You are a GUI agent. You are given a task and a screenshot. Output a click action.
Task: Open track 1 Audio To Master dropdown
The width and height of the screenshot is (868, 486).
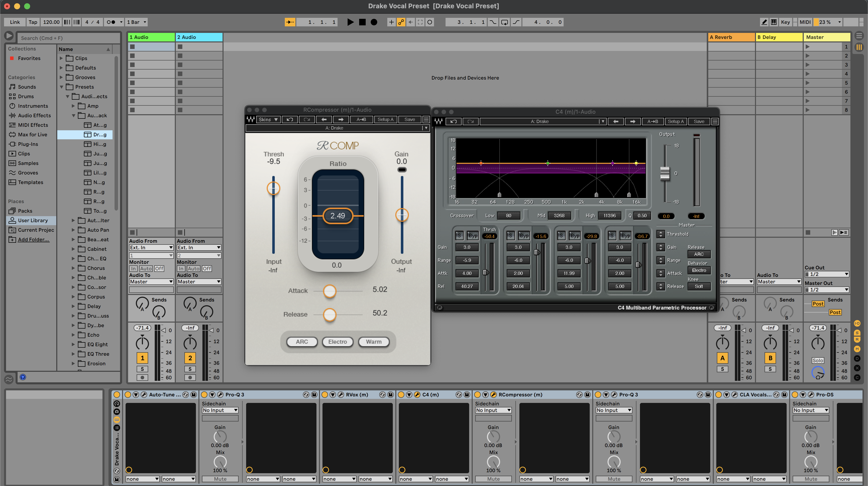pos(151,282)
